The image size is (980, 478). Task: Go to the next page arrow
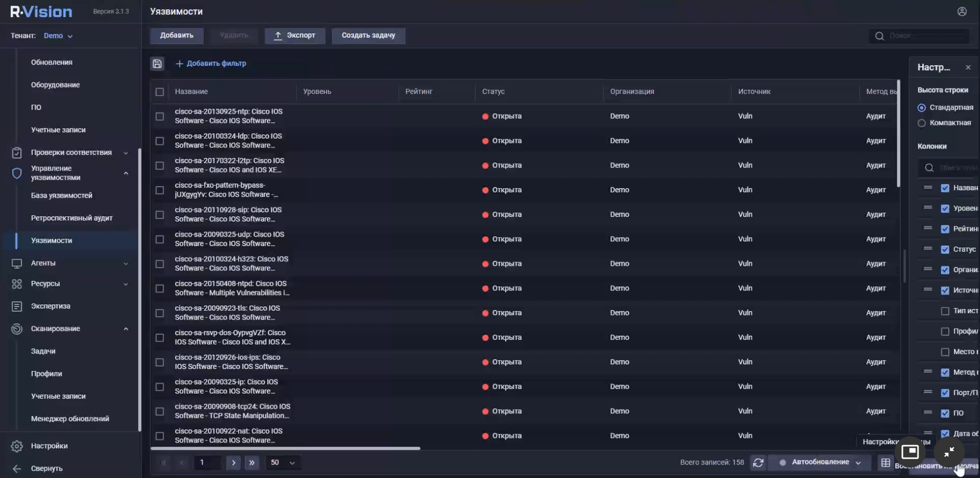click(x=233, y=462)
